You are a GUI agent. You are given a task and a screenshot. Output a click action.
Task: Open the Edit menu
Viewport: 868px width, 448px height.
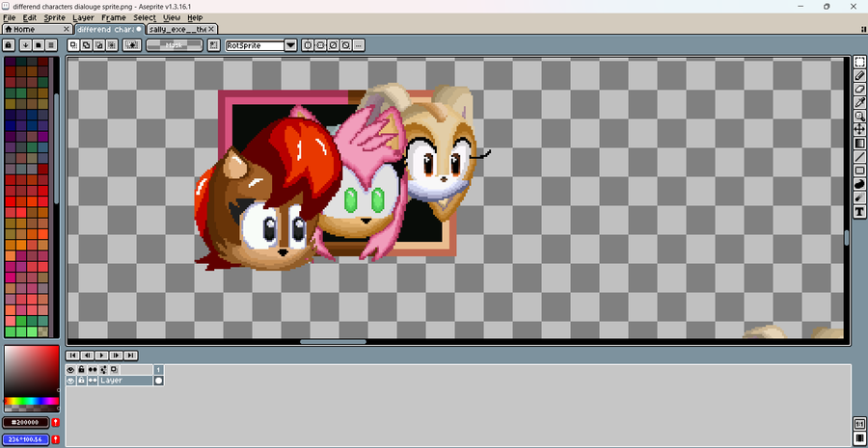coord(29,17)
